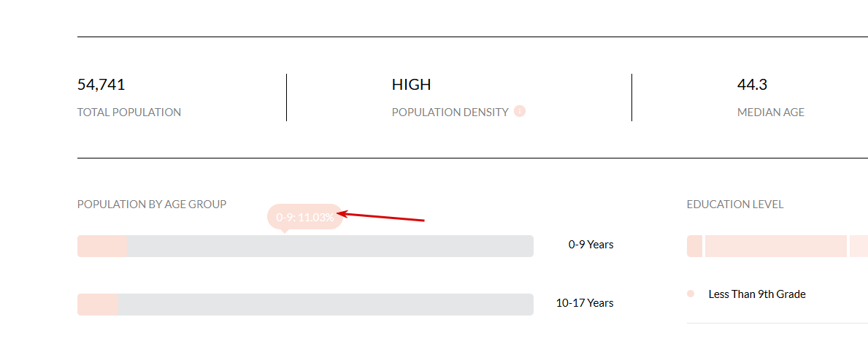Click the Population Density info icon
Screen dimensions: 868x344
click(520, 112)
